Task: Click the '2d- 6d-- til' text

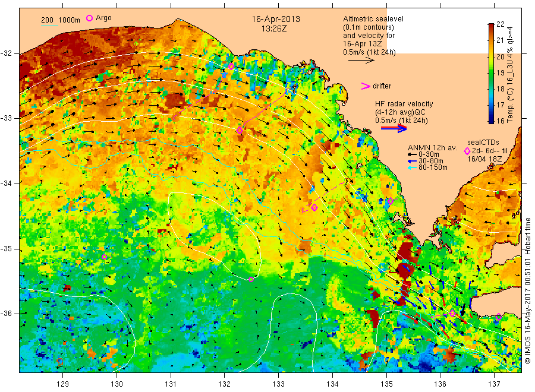Action: (490, 151)
